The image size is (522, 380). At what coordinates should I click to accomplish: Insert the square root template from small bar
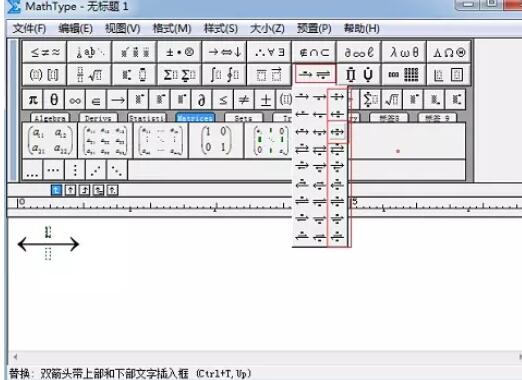tap(391, 99)
